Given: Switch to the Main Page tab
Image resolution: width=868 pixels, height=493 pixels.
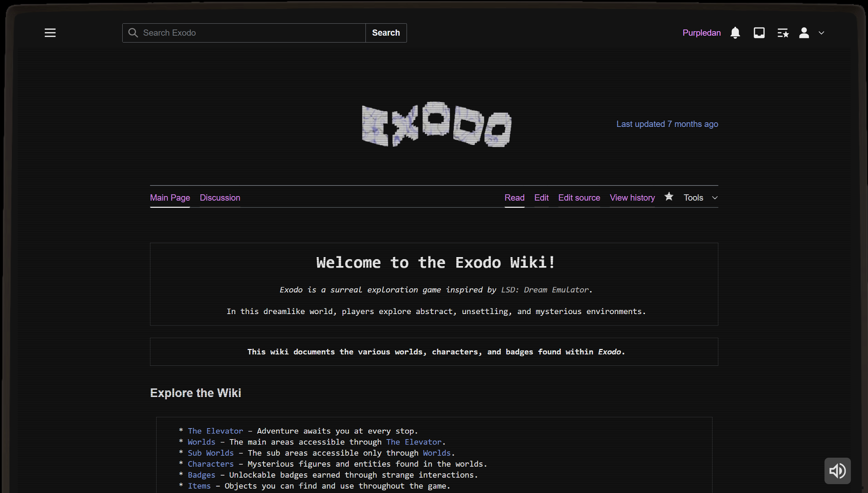Looking at the screenshot, I should point(170,198).
